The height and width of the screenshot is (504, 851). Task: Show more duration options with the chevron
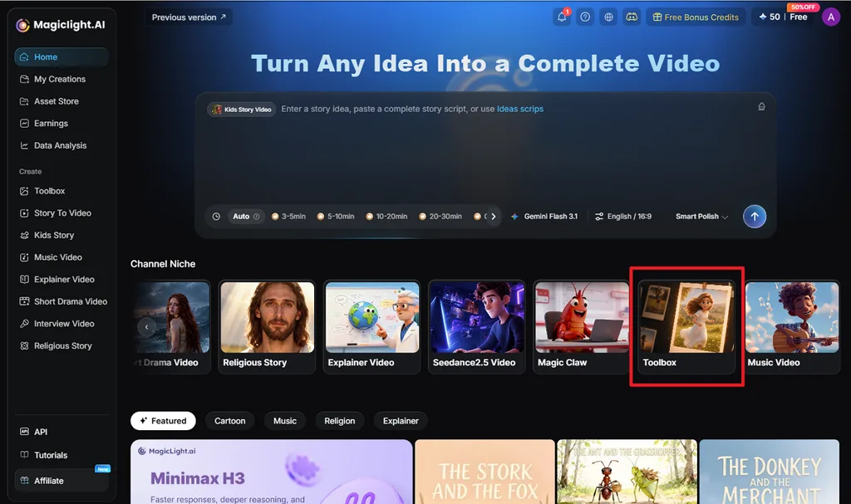(x=494, y=217)
